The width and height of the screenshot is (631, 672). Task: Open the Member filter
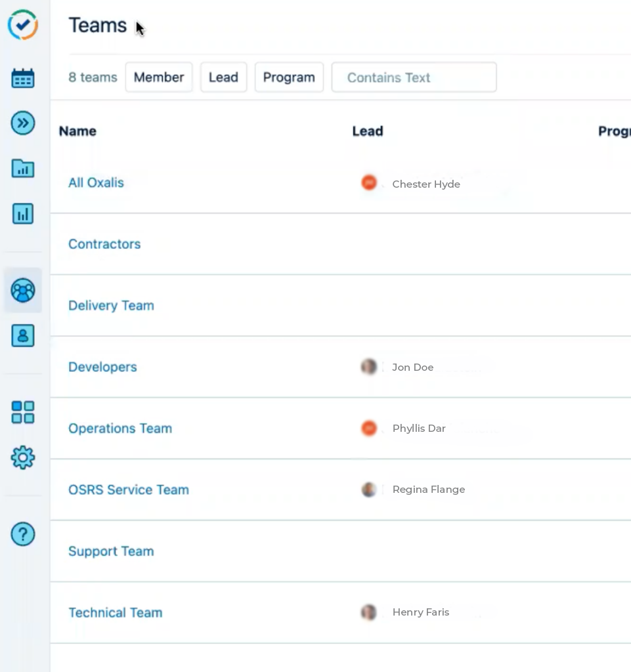(159, 77)
